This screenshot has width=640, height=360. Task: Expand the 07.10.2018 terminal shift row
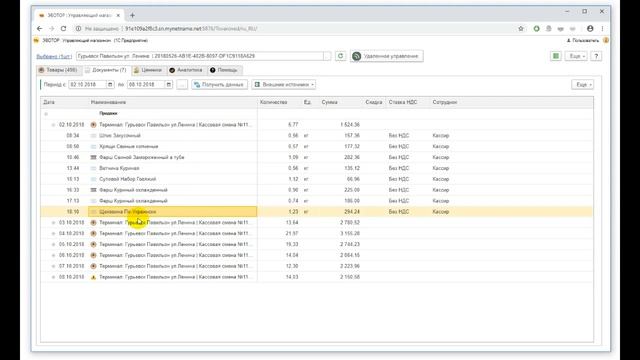pos(53,266)
